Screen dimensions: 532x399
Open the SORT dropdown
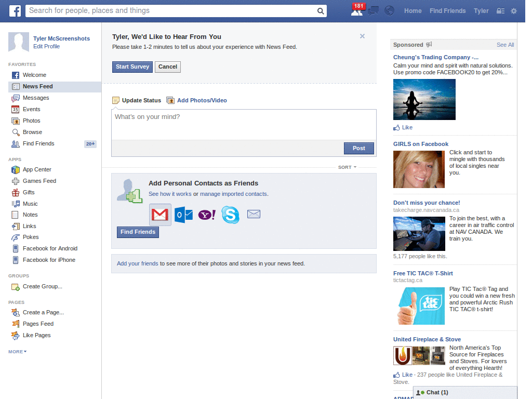[x=347, y=167]
